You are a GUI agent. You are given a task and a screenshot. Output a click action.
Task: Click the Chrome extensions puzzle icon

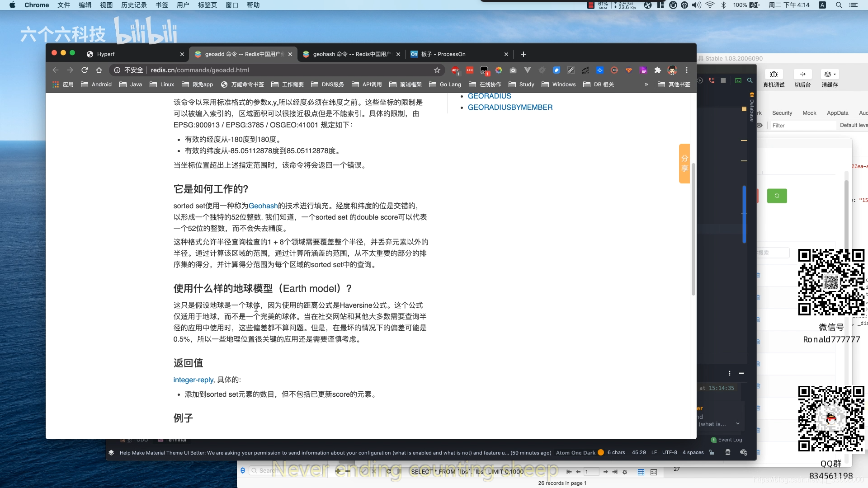[x=658, y=70]
